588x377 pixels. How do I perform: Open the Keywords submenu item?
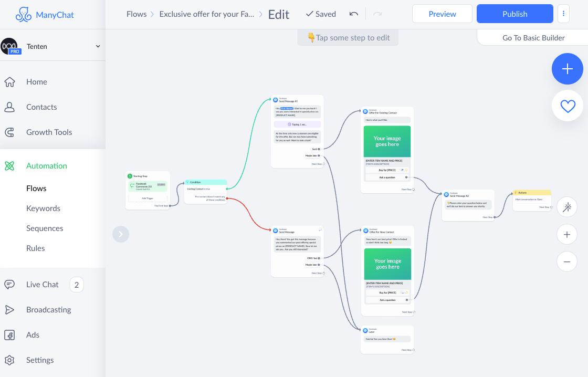coord(43,208)
